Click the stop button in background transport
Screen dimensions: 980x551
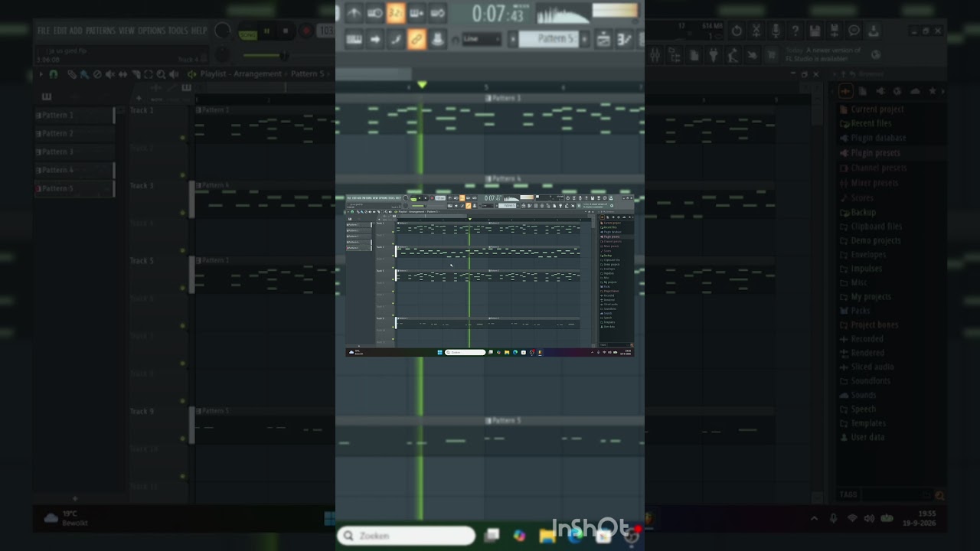[x=286, y=31]
